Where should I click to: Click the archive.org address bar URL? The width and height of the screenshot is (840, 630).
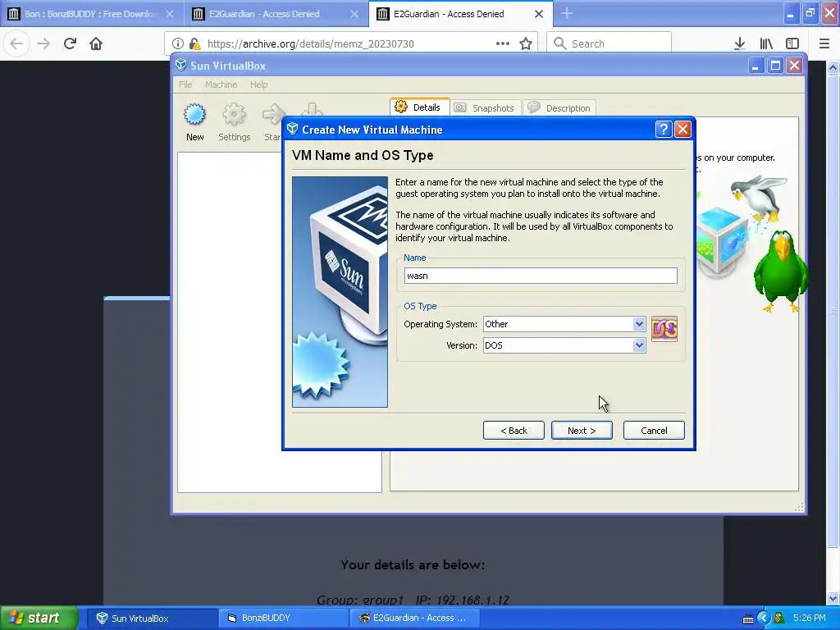[x=311, y=43]
